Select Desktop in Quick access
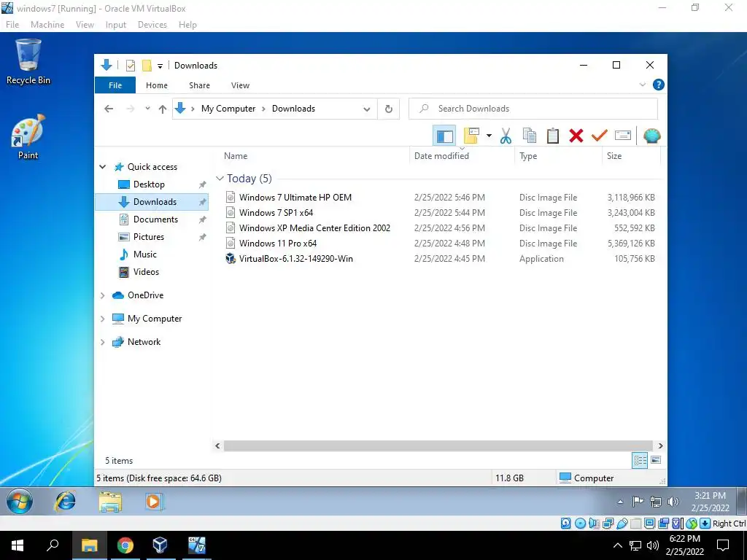 (149, 184)
